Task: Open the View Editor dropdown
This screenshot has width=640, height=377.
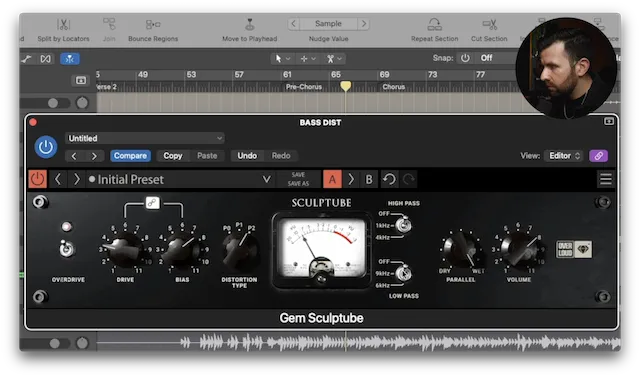Action: pos(564,156)
